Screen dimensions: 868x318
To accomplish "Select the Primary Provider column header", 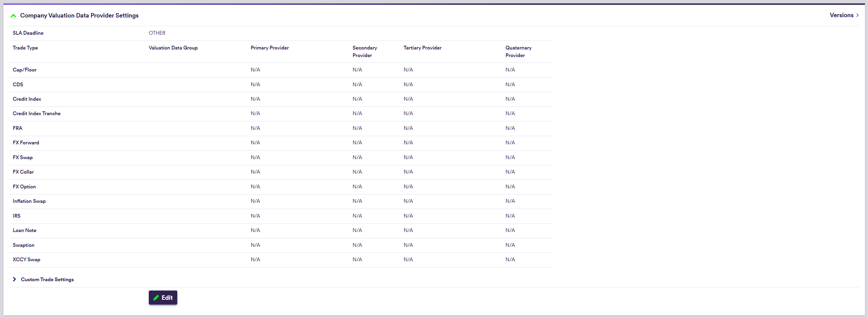I will point(269,48).
